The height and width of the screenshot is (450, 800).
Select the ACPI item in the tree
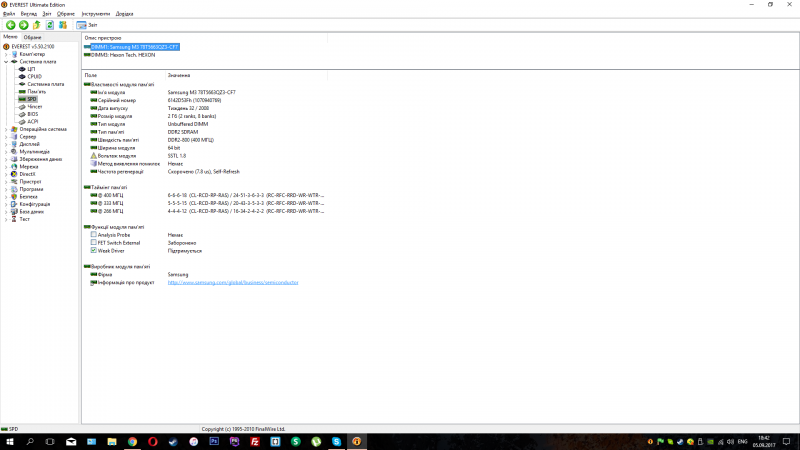(x=33, y=121)
